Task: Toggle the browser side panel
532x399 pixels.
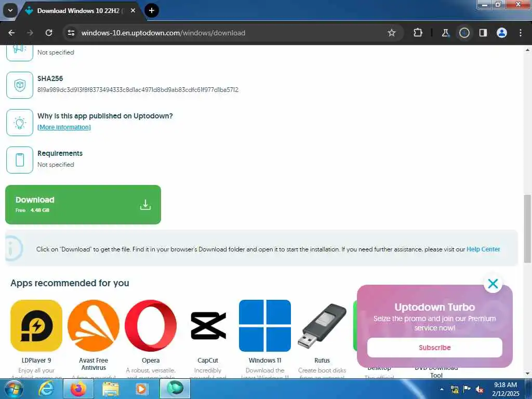Action: pos(483,33)
